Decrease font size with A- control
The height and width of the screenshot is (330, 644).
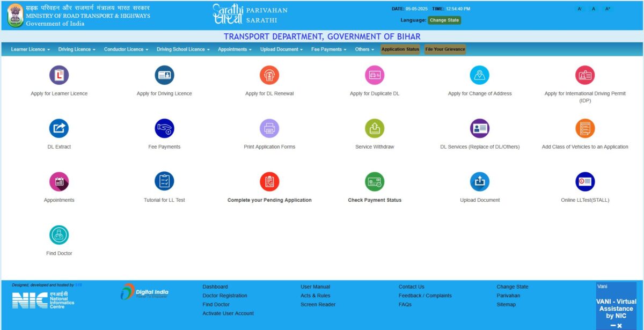(x=580, y=9)
